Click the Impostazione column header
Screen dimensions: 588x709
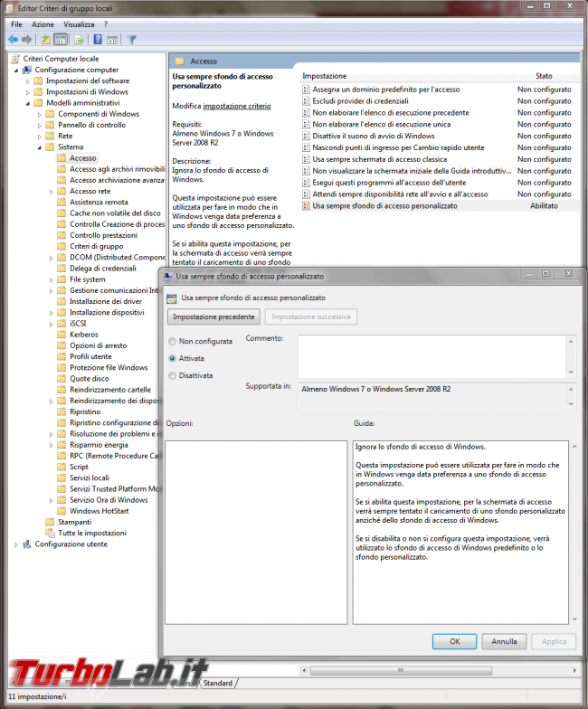point(407,76)
